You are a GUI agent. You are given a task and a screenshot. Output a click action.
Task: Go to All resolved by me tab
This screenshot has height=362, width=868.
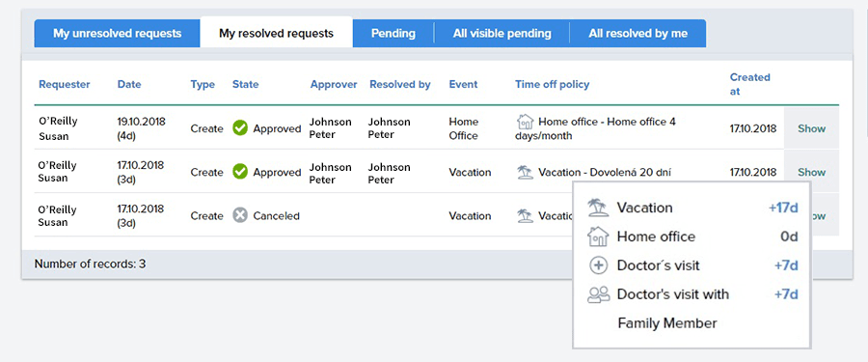pos(637,33)
